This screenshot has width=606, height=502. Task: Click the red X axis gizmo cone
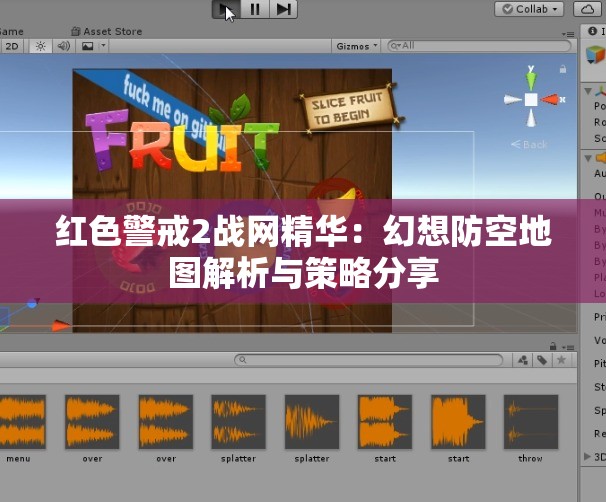click(x=550, y=100)
